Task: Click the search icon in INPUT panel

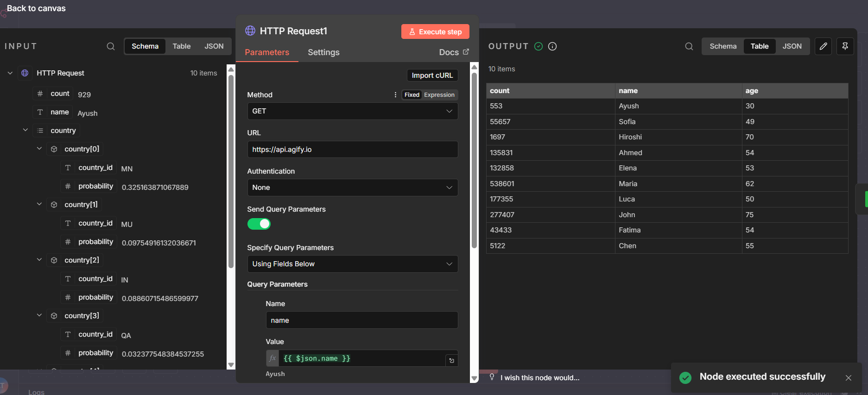Action: 111,46
